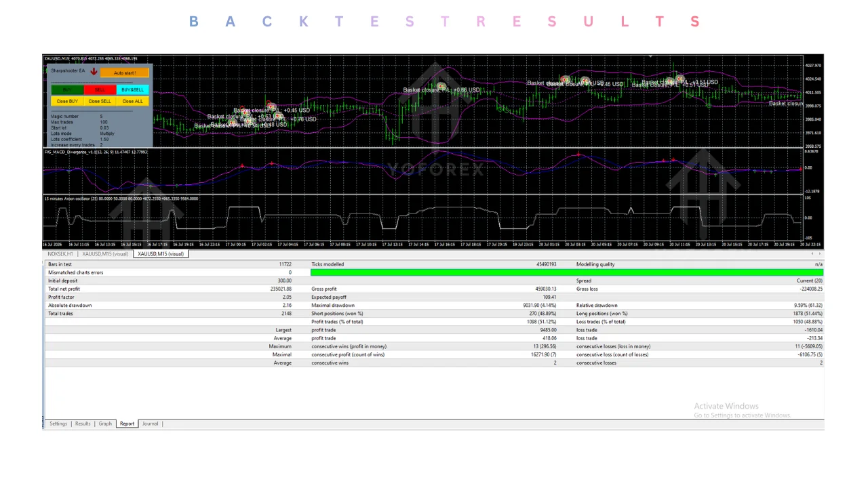This screenshot has height=488, width=868.
Task: Open the Results tab of the tester
Action: pyautogui.click(x=83, y=424)
